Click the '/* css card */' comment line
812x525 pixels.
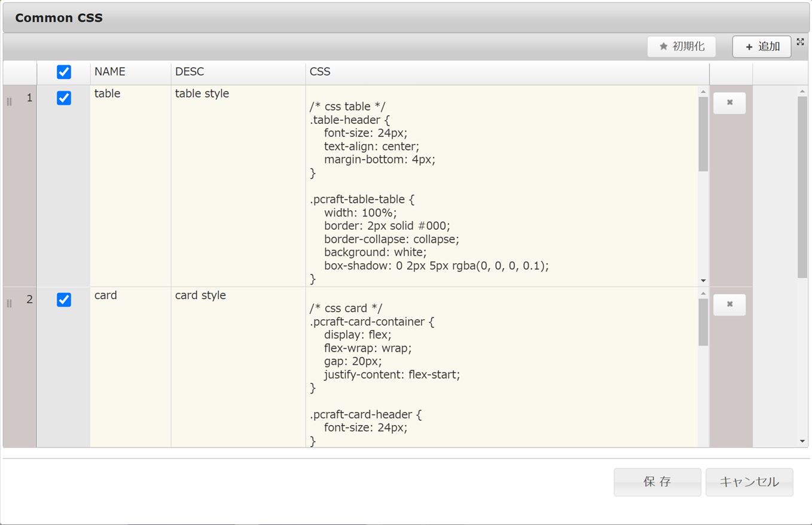coord(346,309)
